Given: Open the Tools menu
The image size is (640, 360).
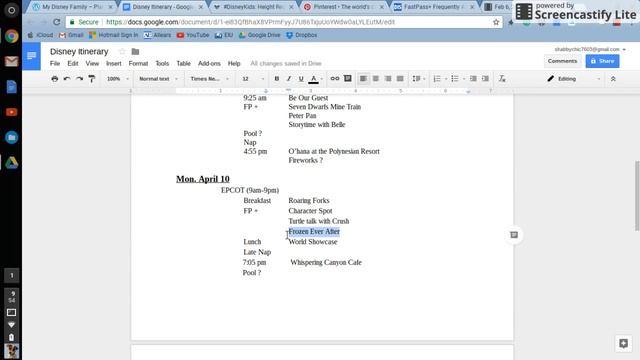Looking at the screenshot, I should [x=162, y=63].
